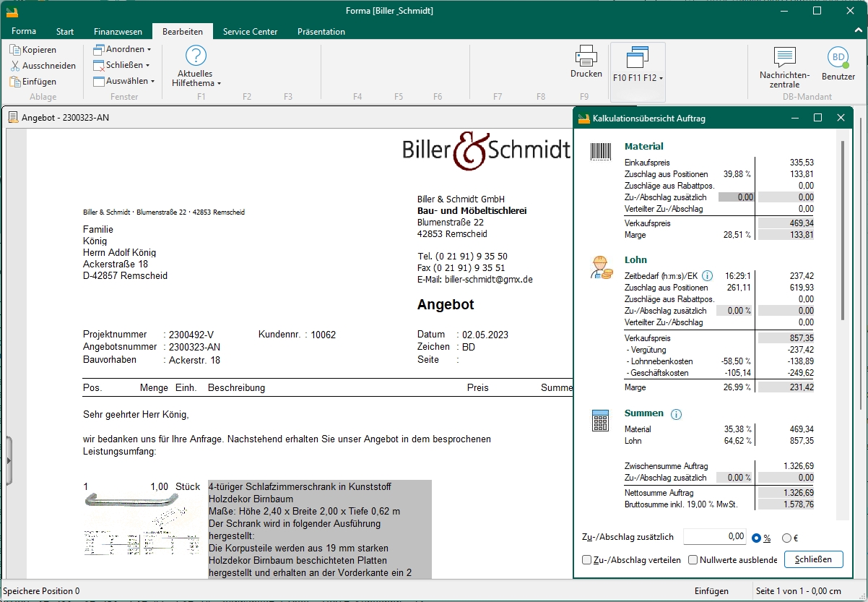
Task: Click the Beschreibung column header
Action: pyautogui.click(x=237, y=388)
